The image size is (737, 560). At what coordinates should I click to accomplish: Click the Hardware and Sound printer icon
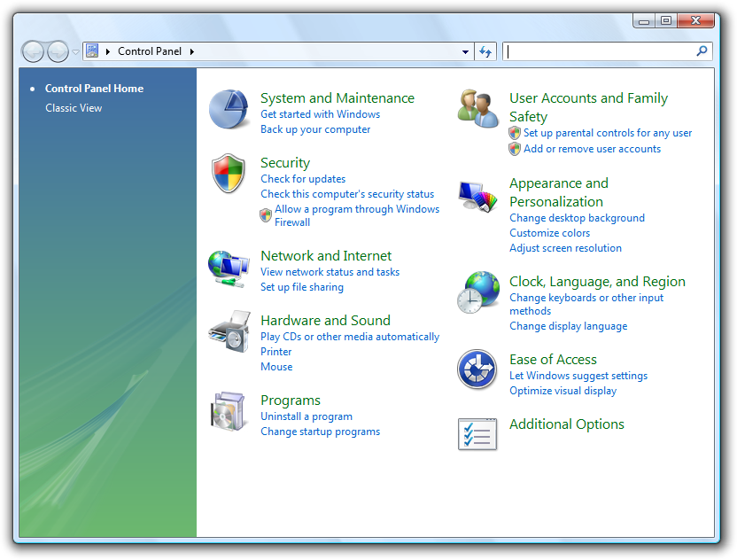[229, 332]
